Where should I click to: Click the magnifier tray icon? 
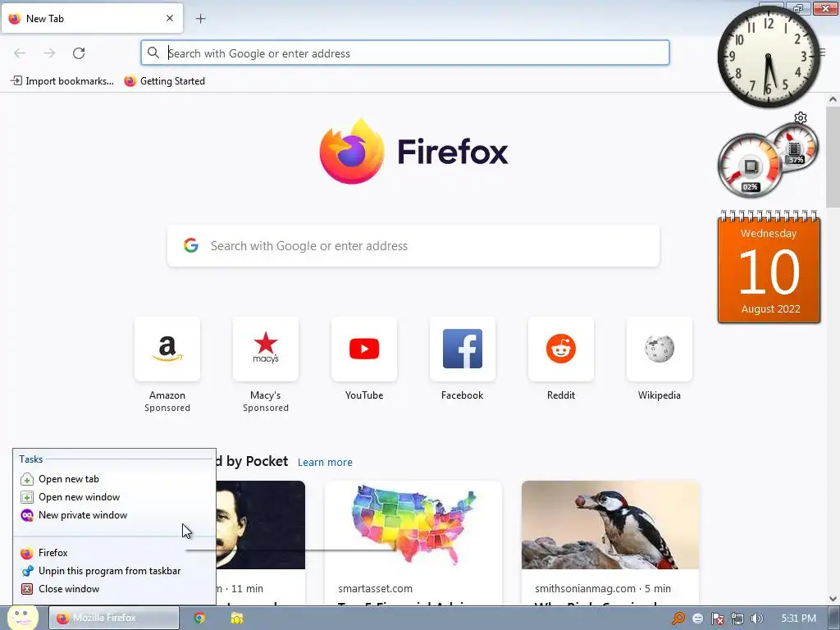[678, 619]
